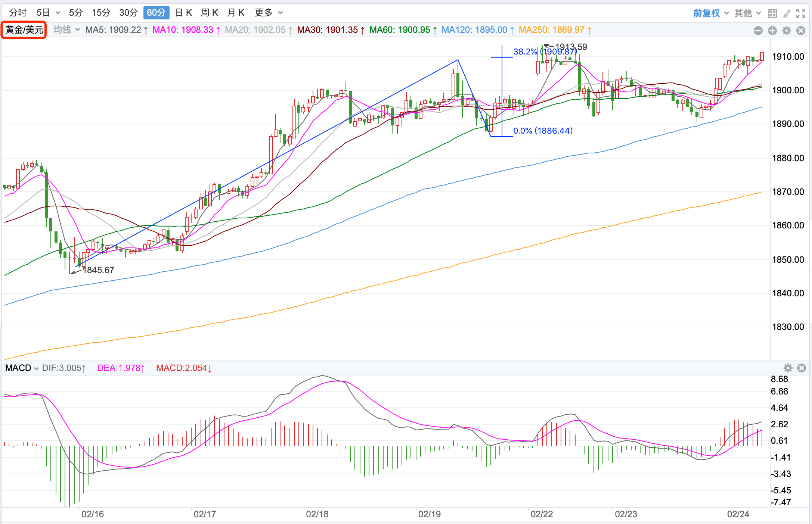Click the MA30: 1901.35 value label
812x524 pixels.
[x=331, y=30]
